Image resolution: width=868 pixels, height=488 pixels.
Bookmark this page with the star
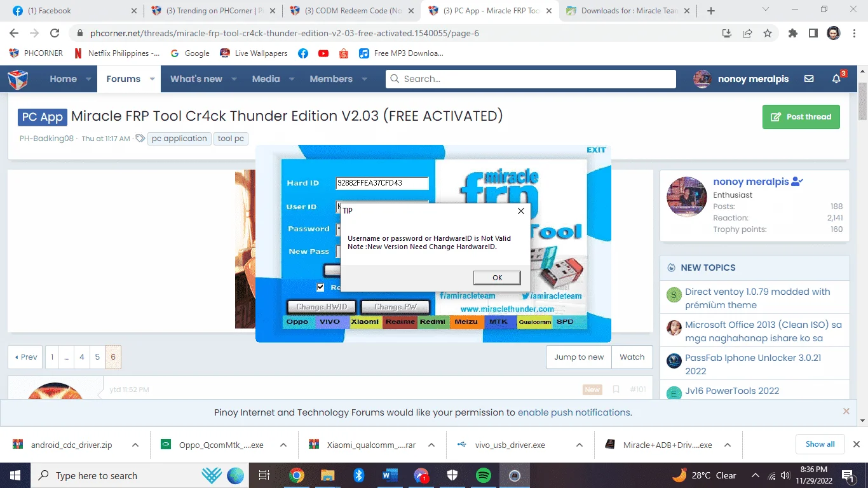tap(768, 33)
